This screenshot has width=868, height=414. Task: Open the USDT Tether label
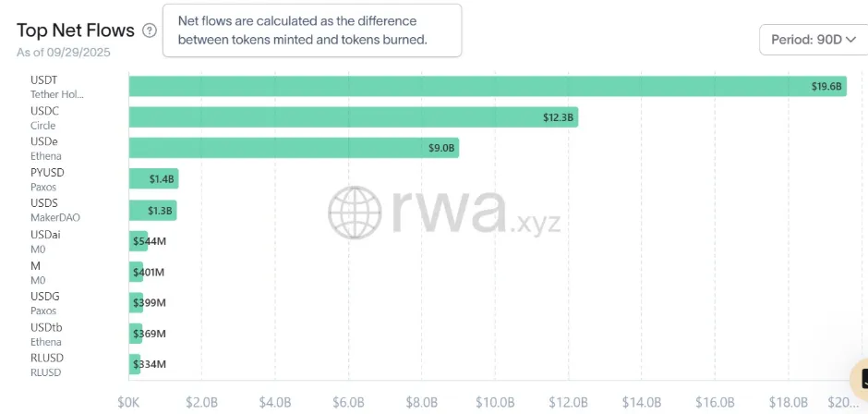pyautogui.click(x=57, y=87)
